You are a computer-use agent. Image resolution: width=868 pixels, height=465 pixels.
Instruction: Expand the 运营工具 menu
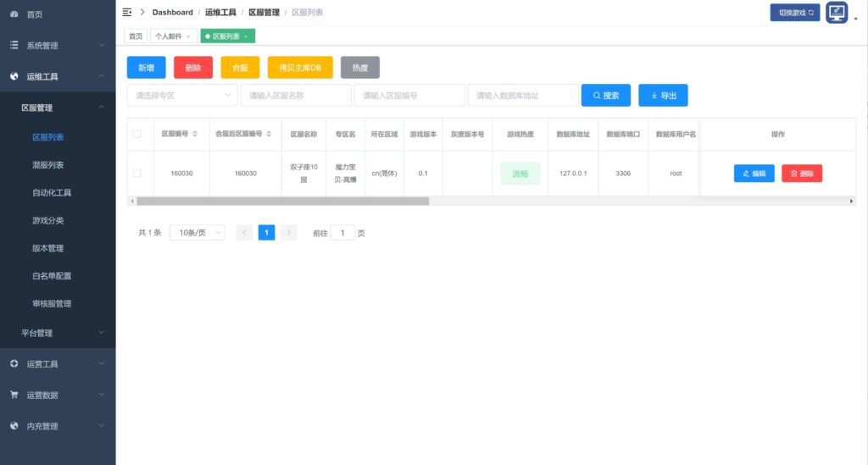click(58, 364)
